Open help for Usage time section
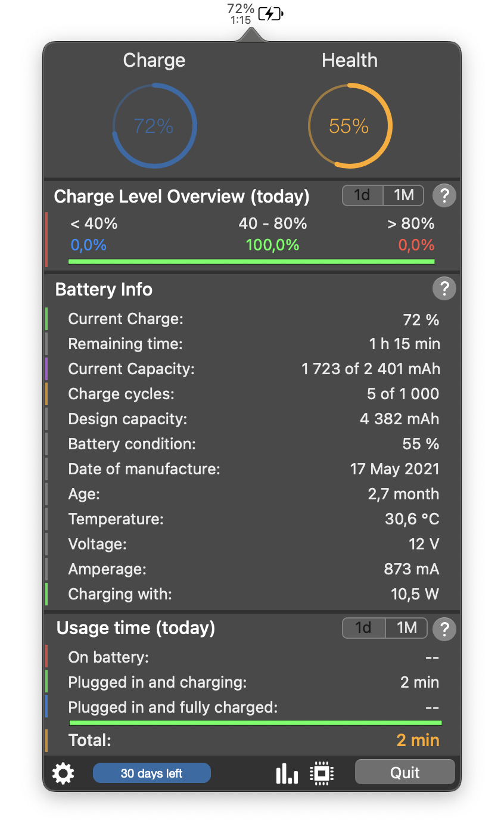Image resolution: width=504 pixels, height=839 pixels. [444, 629]
